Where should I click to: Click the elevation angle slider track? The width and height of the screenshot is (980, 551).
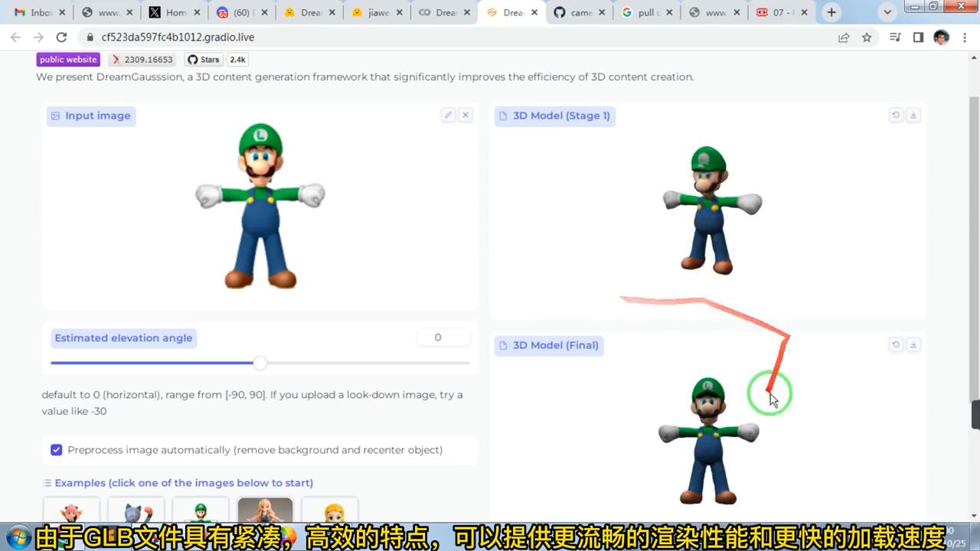[260, 363]
